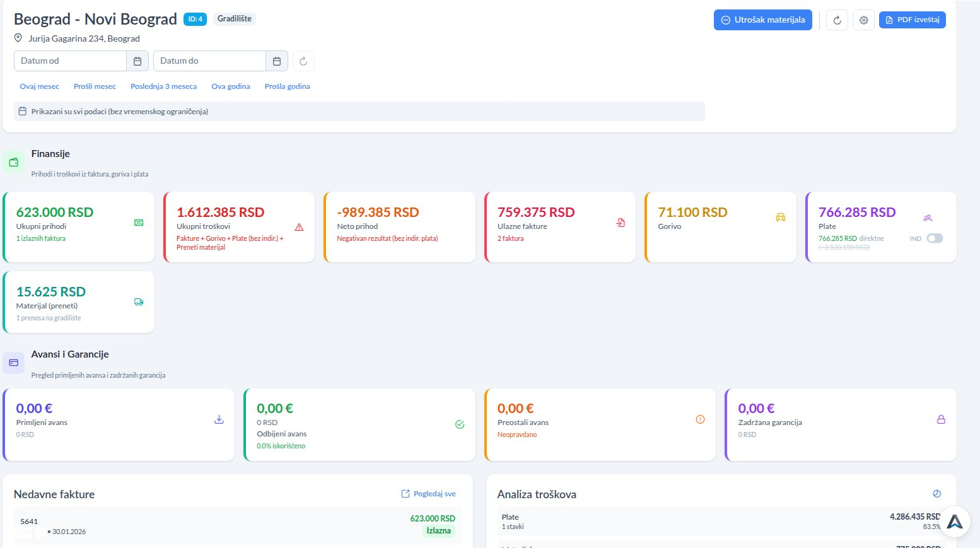980x548 pixels.
Task: Click the warning icon on Ukupni troškovi card
Action: [x=298, y=226]
